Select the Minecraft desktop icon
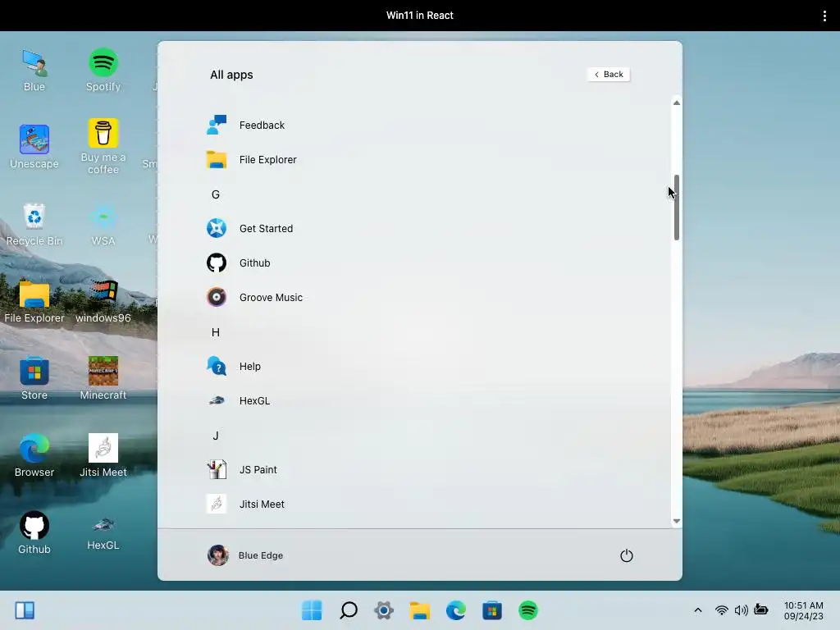The height and width of the screenshot is (630, 840). tap(103, 379)
